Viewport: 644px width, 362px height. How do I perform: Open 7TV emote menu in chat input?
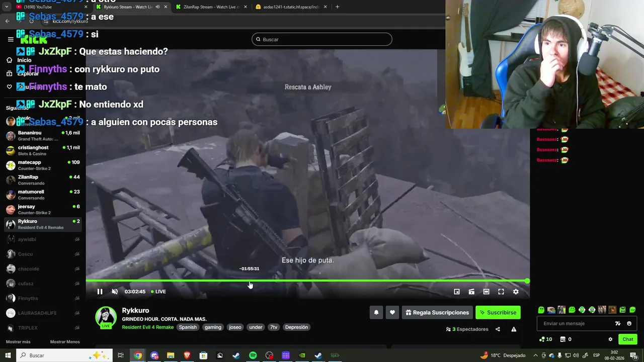[618, 324]
